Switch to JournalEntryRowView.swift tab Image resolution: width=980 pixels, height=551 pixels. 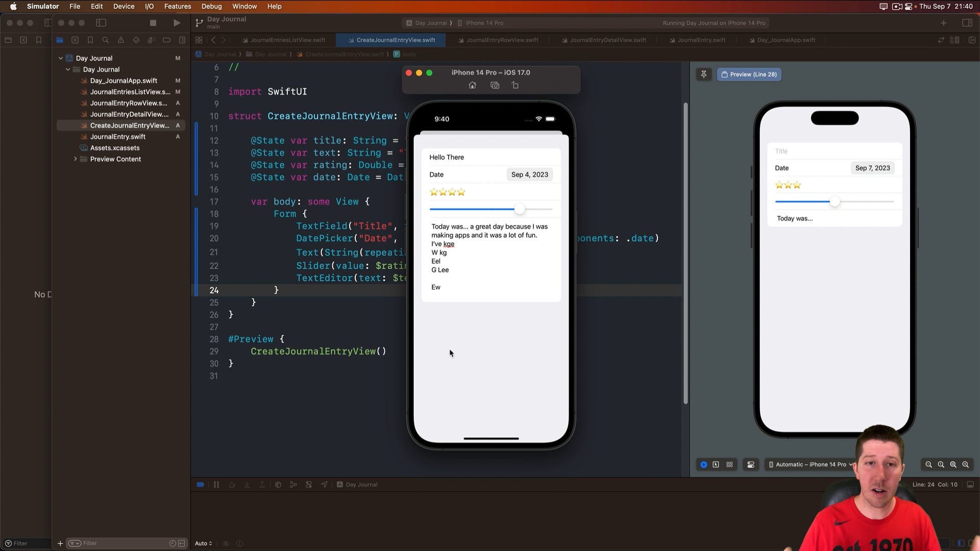[498, 40]
